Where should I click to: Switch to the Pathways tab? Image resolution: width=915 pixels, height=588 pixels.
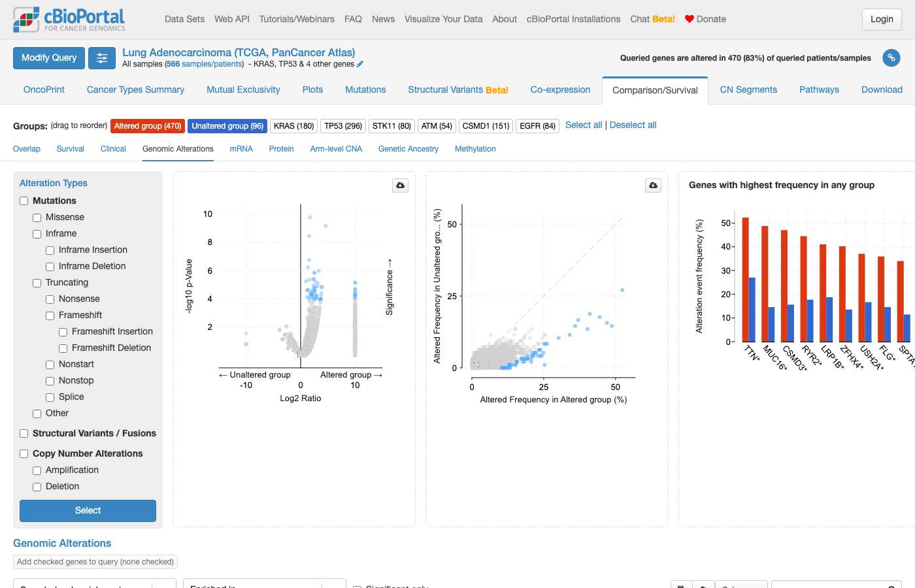click(x=819, y=90)
